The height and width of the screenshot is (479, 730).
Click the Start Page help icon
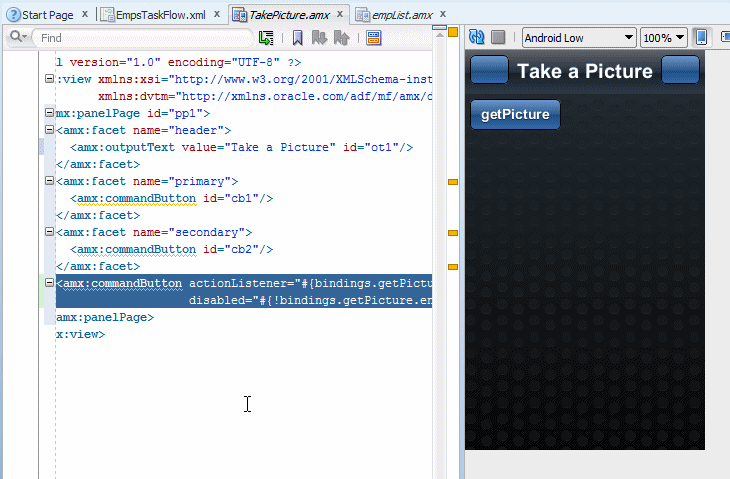click(14, 15)
